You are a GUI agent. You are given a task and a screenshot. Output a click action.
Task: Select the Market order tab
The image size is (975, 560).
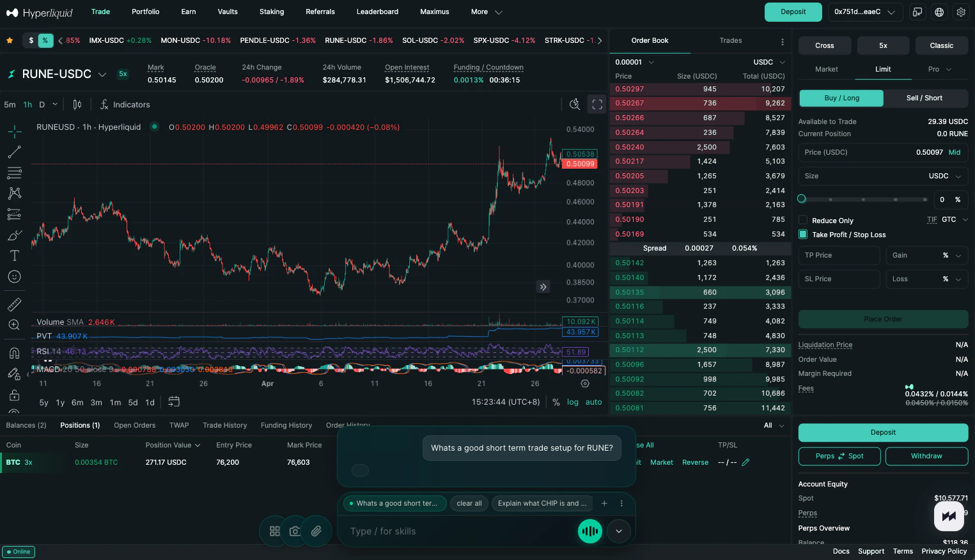[x=827, y=69]
